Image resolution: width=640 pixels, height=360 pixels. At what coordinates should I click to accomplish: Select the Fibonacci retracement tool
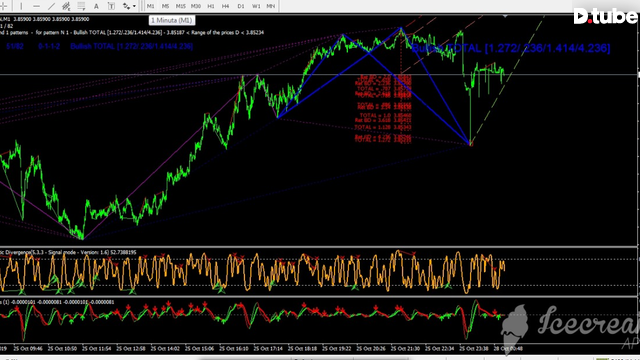81,6
